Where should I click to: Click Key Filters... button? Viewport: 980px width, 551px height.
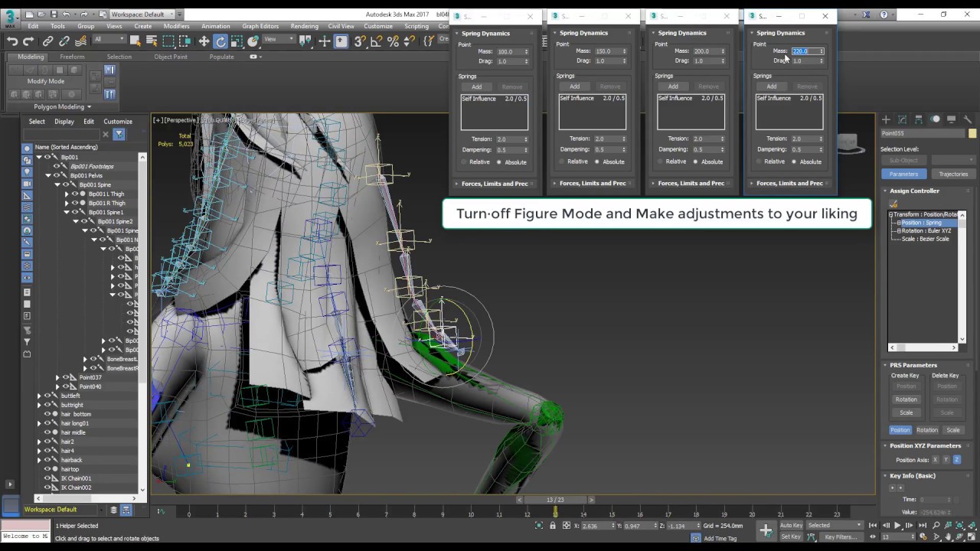pyautogui.click(x=841, y=537)
